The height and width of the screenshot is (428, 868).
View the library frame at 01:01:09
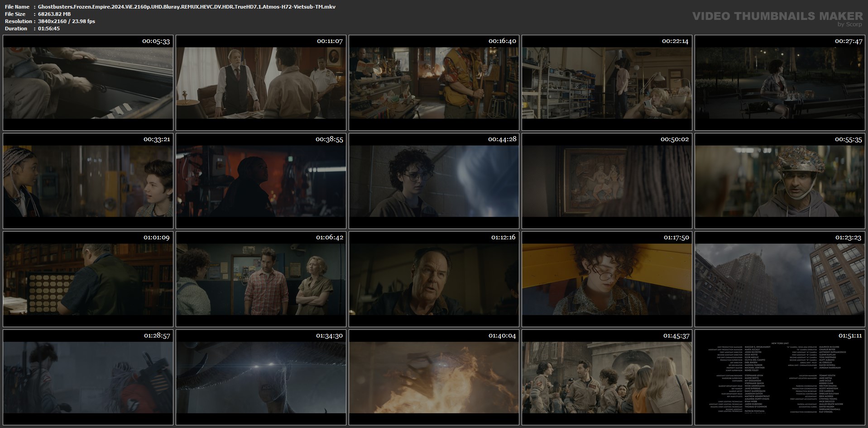point(88,279)
